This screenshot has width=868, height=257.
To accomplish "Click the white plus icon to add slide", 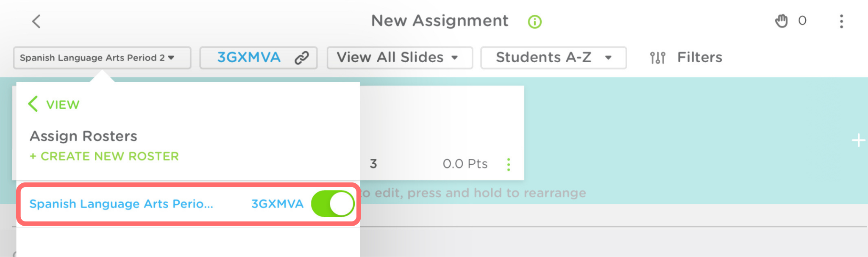I will click(858, 140).
